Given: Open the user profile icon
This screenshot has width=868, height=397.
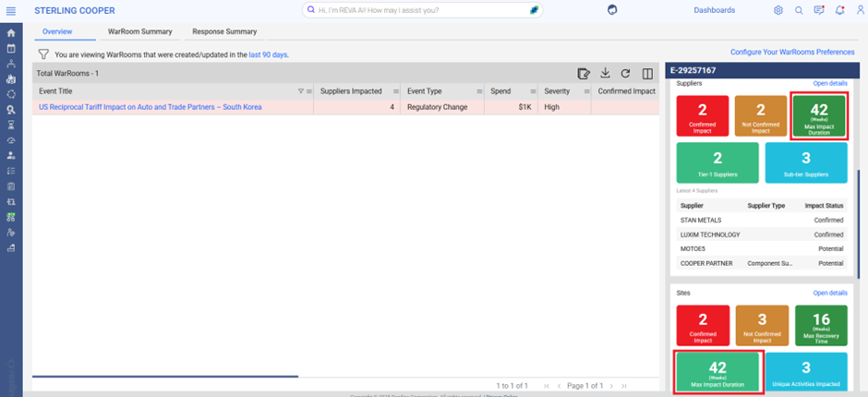Looking at the screenshot, I should tap(861, 10).
